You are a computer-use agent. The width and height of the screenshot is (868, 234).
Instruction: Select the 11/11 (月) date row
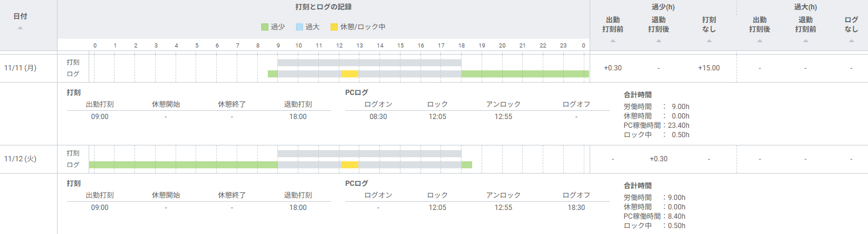20,68
